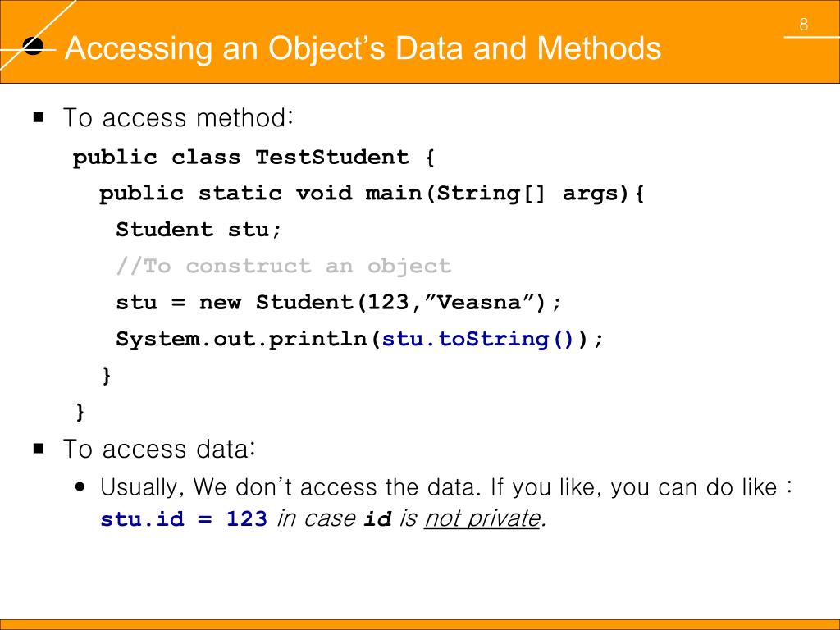Click the orange footer bar
The width and height of the screenshot is (840, 630).
point(420,624)
